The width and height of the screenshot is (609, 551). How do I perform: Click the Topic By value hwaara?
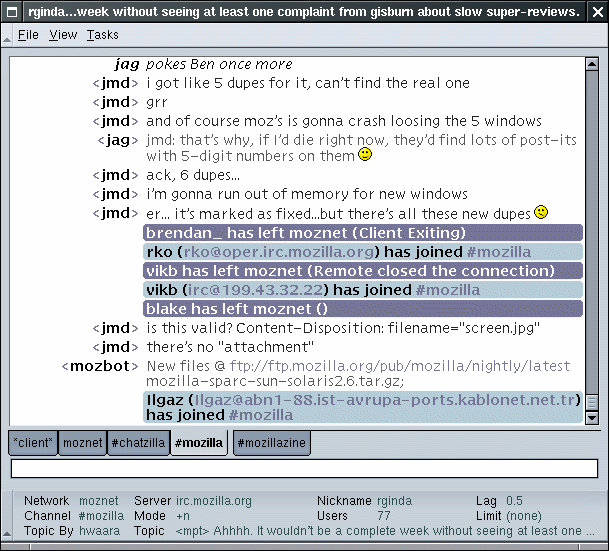99,531
